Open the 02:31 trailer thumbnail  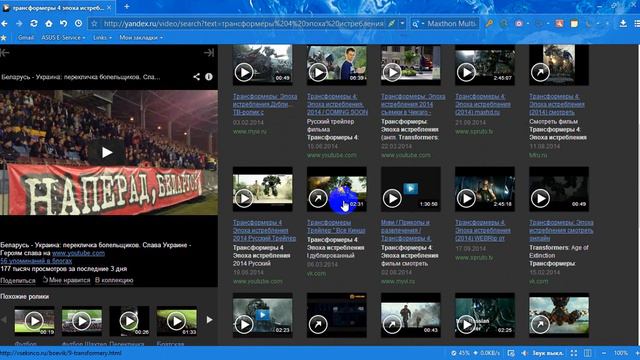(337, 189)
